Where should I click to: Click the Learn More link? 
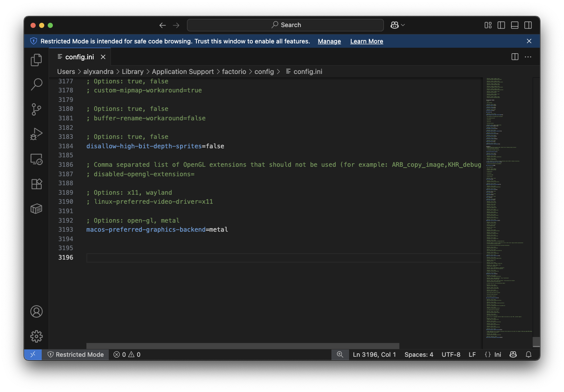click(x=367, y=41)
